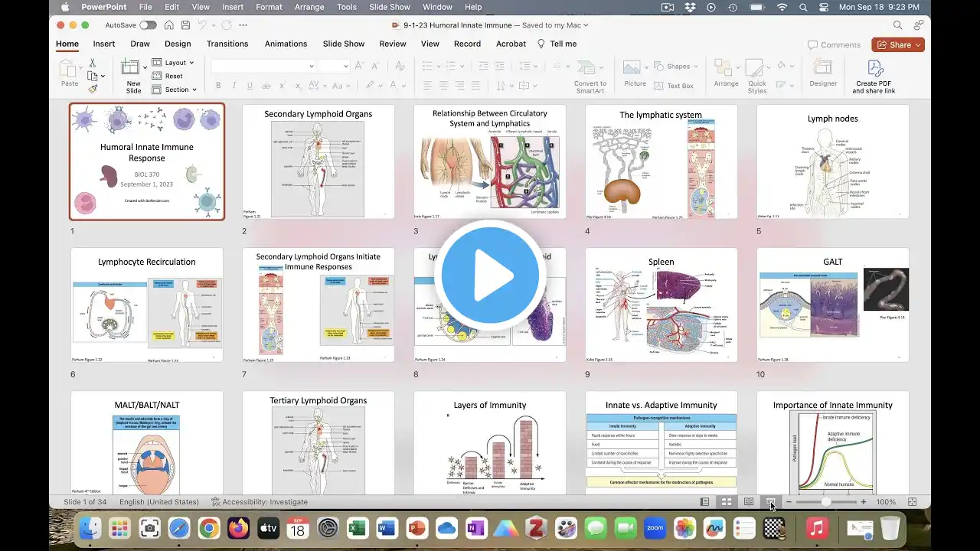Open Excel from the Dock
Screen dimensions: 980x551
[358, 527]
